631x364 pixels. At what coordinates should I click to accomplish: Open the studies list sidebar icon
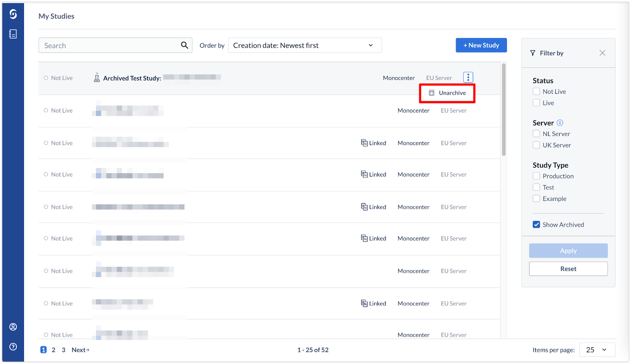coord(13,34)
